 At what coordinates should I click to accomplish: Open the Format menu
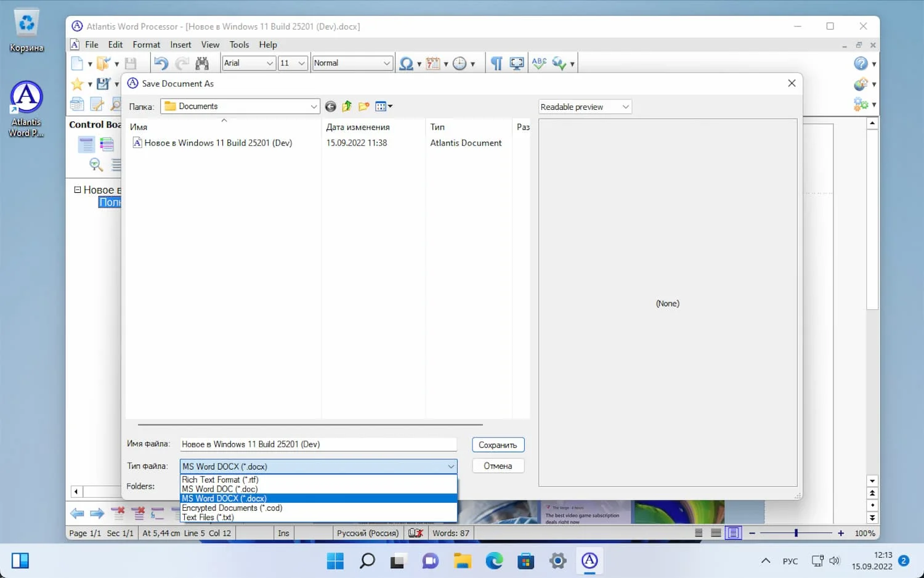click(x=146, y=44)
